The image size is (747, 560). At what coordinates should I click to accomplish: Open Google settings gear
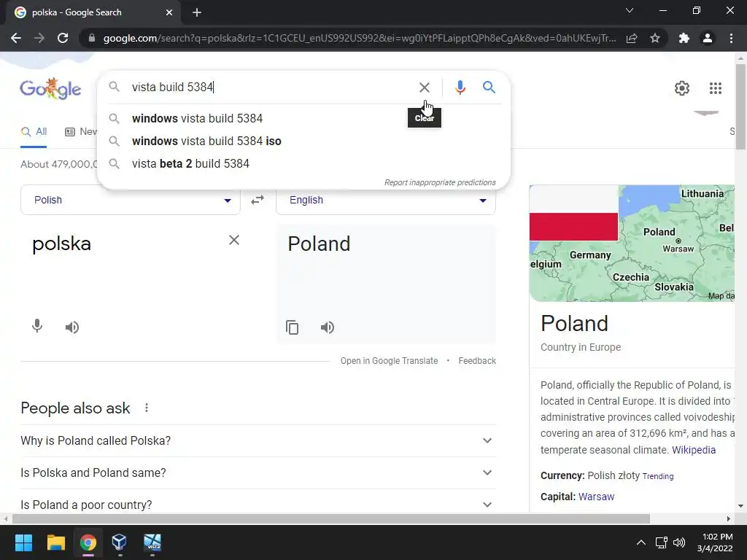(x=682, y=88)
